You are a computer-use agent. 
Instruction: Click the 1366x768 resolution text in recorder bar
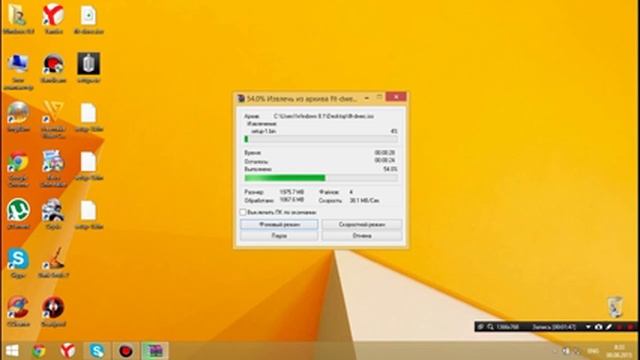[x=507, y=327]
